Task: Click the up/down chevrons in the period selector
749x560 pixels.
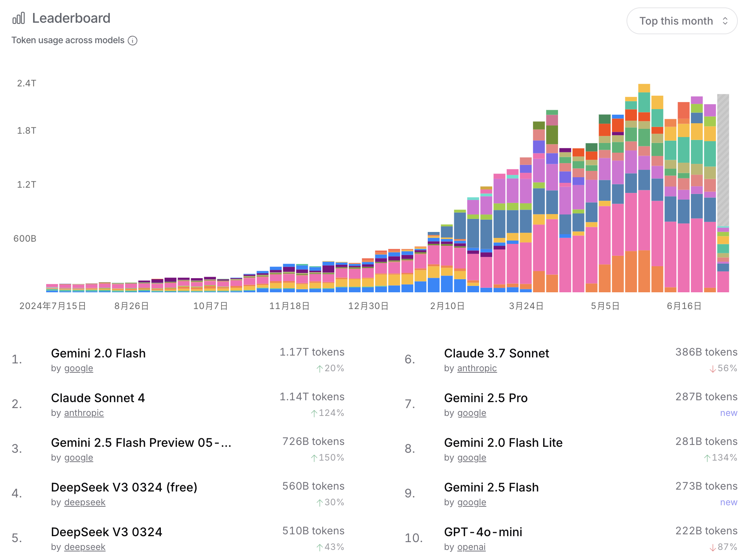Action: 725,21
